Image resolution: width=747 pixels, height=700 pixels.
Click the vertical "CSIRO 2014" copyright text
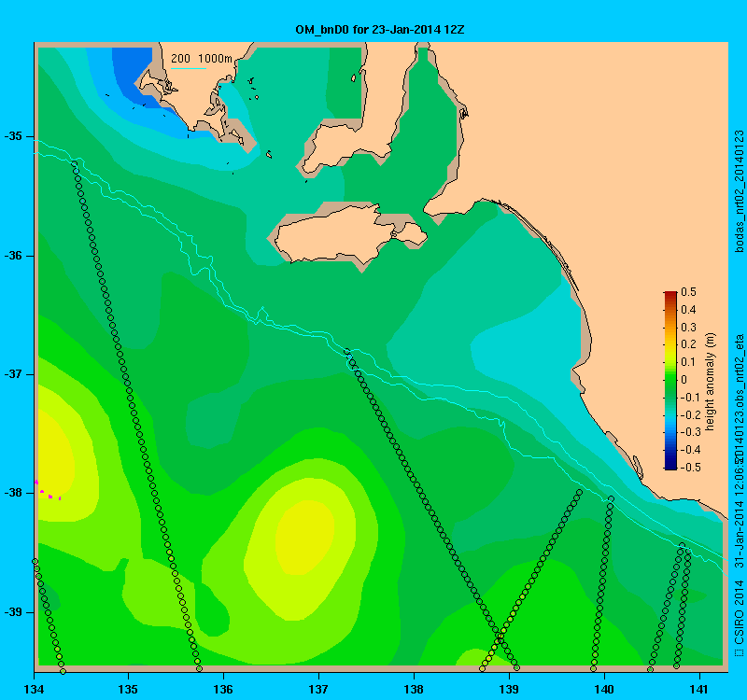(739, 619)
